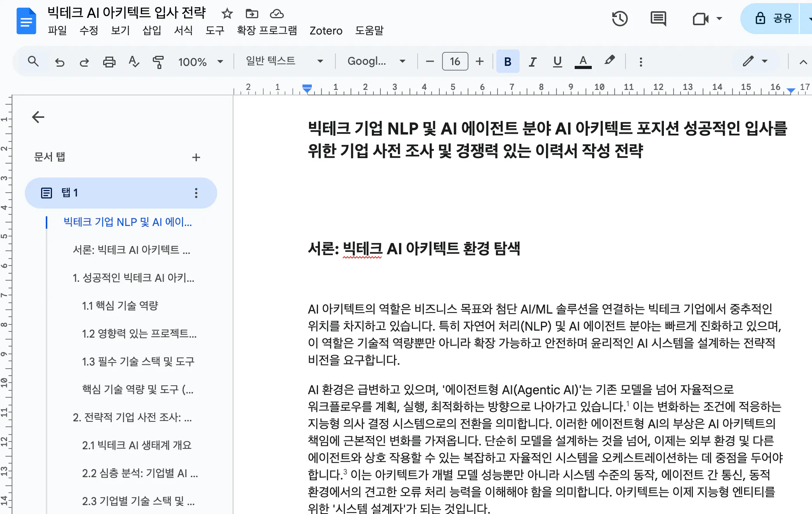Select outline heading 1.1 핵심 기술 역량
Viewport: 812px width, 514px height.
[120, 305]
